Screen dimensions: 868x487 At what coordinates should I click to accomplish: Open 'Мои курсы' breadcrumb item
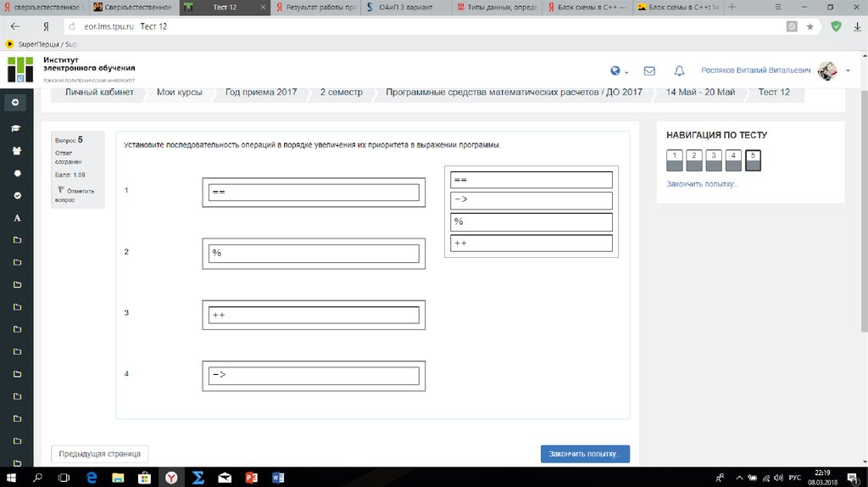pos(179,92)
